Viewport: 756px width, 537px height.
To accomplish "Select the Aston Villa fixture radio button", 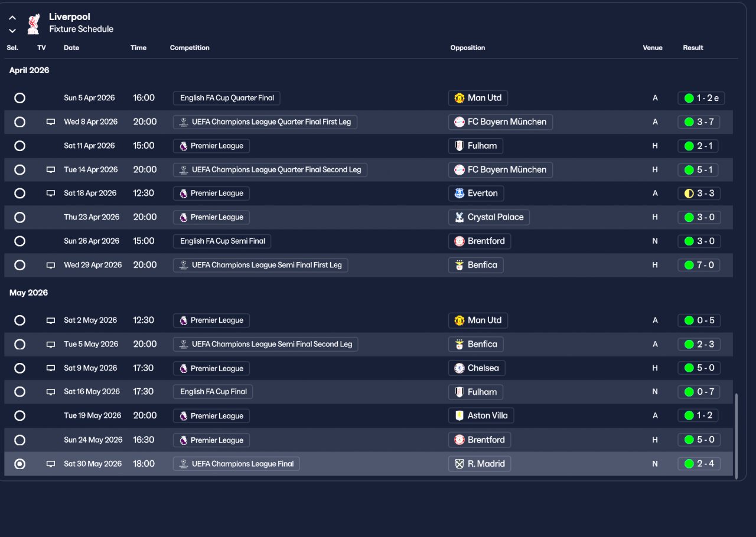I will point(20,416).
